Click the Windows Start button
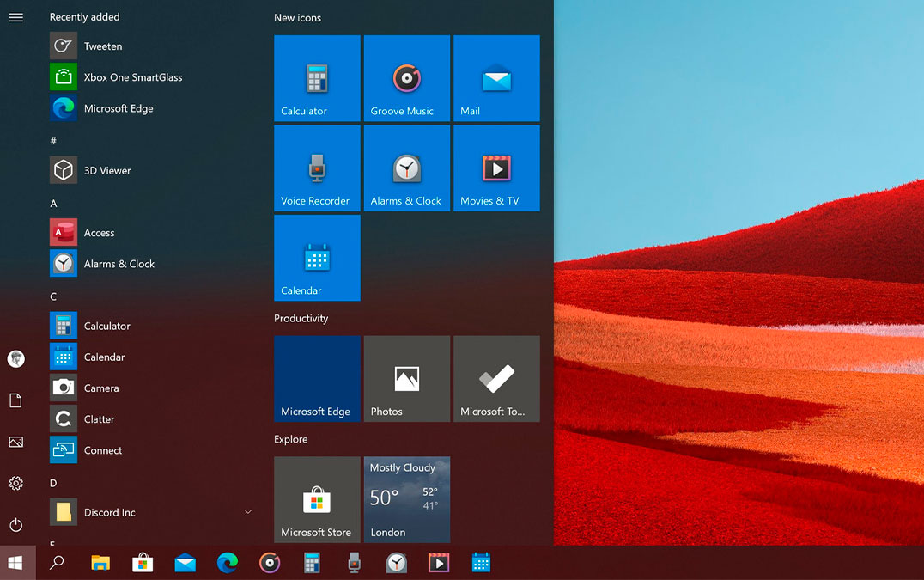Image resolution: width=924 pixels, height=580 pixels. (16, 563)
